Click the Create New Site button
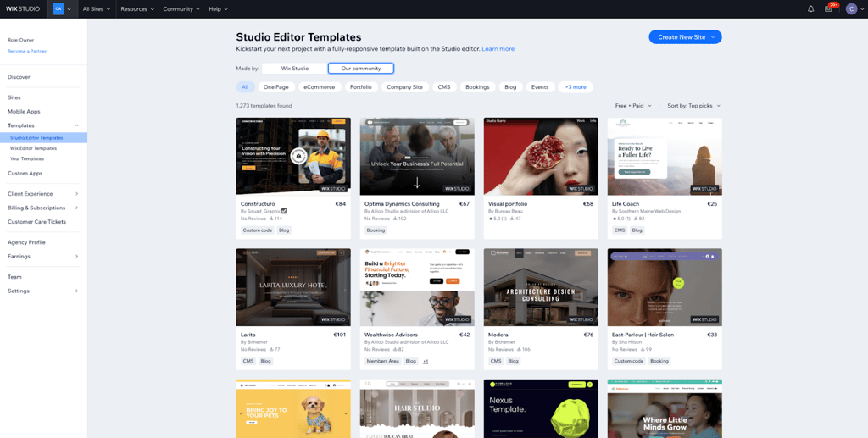868x438 pixels. tap(685, 37)
